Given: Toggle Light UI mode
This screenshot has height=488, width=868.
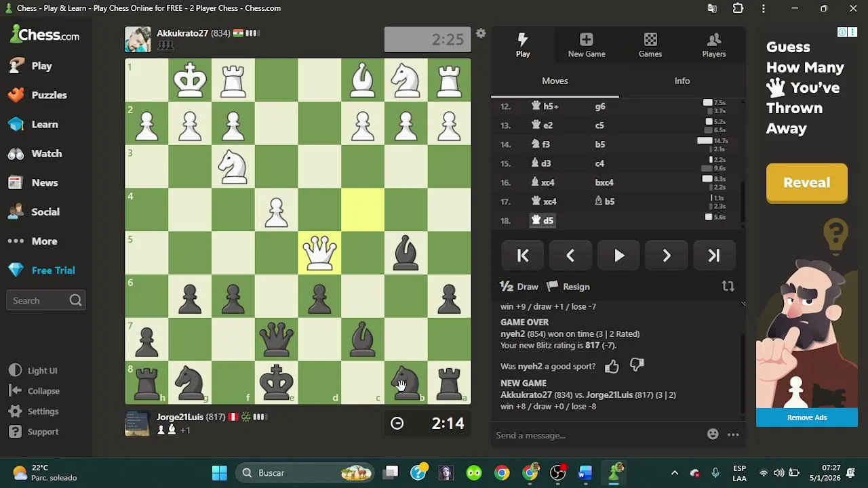Looking at the screenshot, I should [33, 371].
